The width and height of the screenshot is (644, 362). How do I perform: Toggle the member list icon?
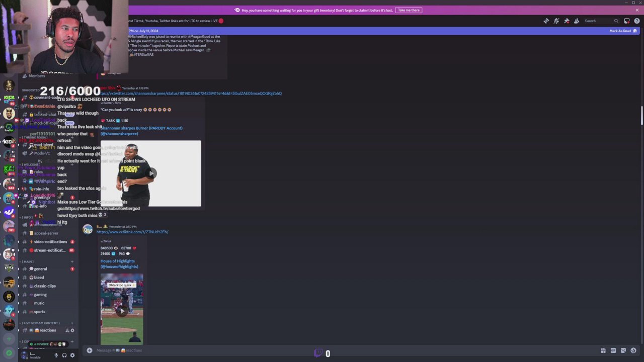coord(577,21)
